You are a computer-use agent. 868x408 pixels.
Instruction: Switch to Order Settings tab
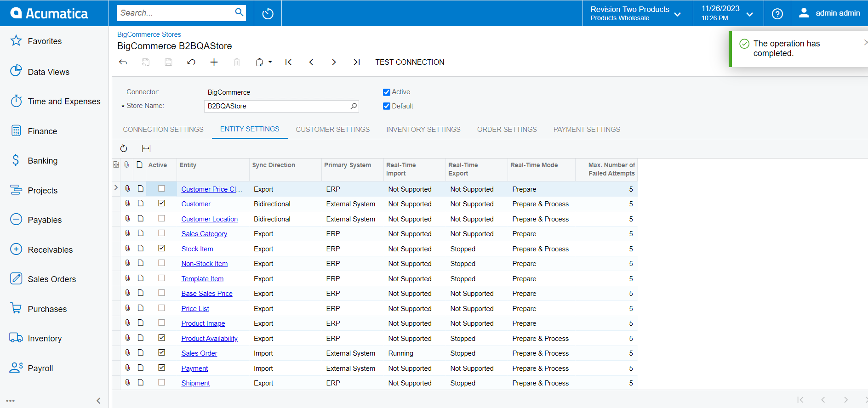click(x=507, y=130)
